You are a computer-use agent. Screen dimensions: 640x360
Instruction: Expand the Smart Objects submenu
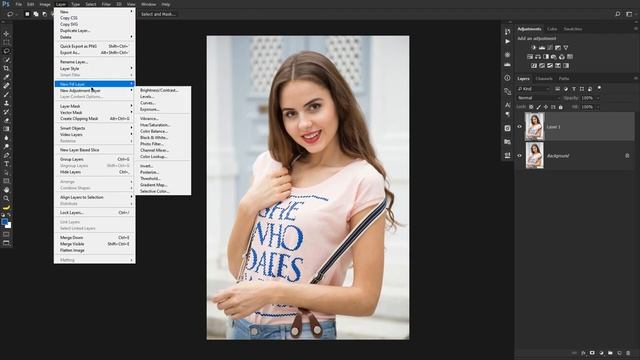95,128
